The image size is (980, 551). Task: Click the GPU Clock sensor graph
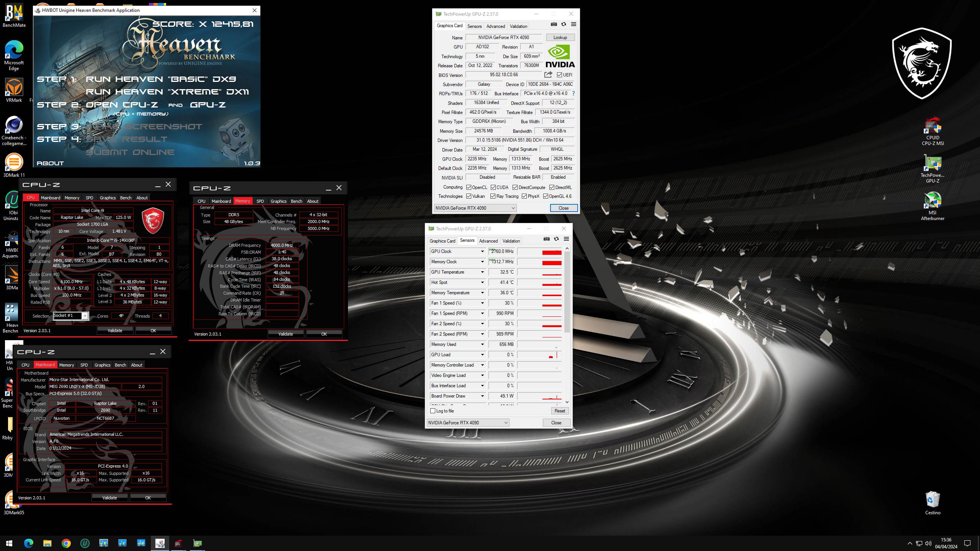pos(539,251)
